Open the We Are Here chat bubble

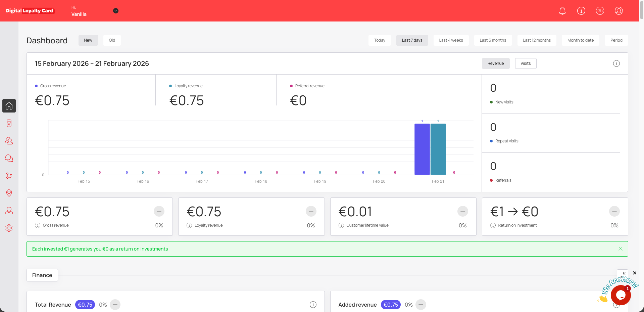pyautogui.click(x=621, y=295)
